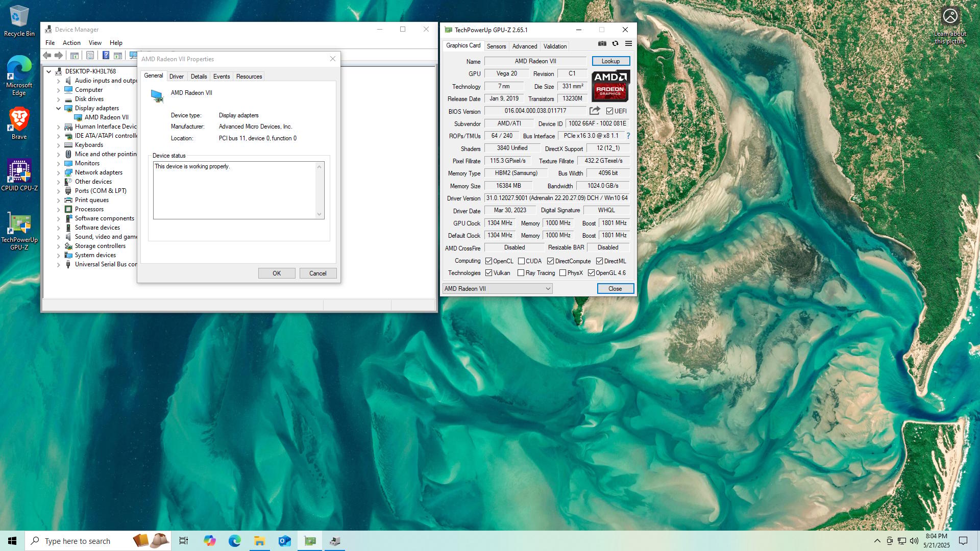Click the blue Help toolbar icon
This screenshot has height=551, width=980.
pos(106,56)
